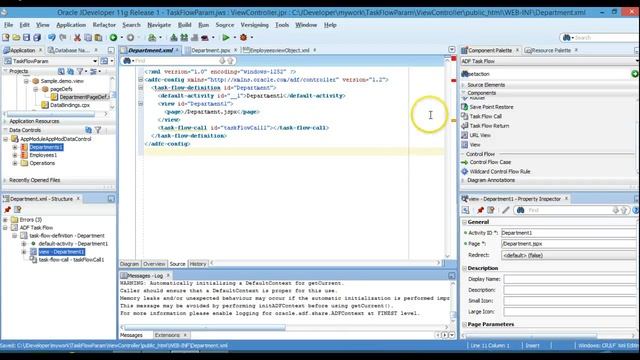Select DepartmentPageDef file in Projects tree
Screen dimensions: 640x360
tap(84, 97)
